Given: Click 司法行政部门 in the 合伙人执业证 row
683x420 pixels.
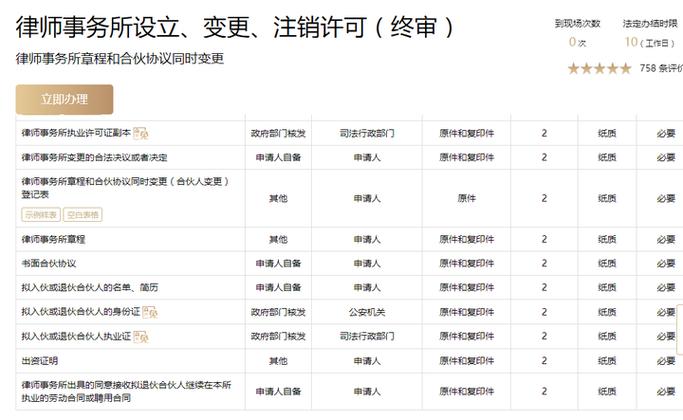Looking at the screenshot, I should [367, 336].
